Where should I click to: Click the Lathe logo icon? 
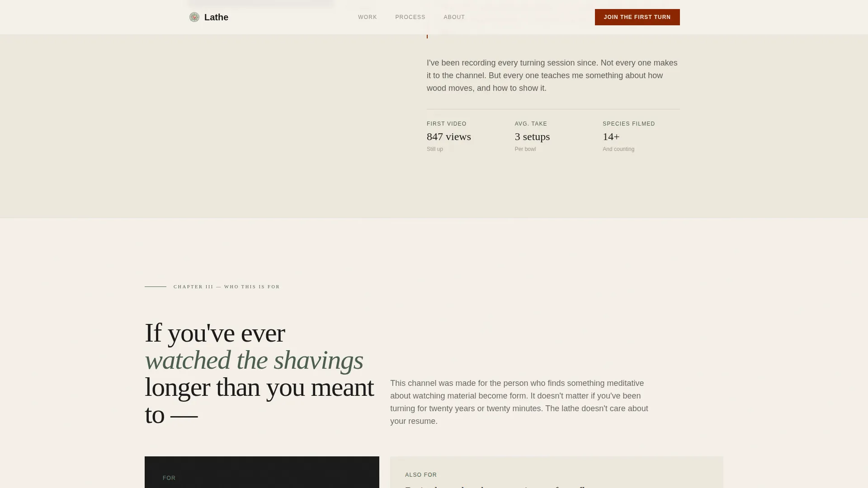(x=194, y=17)
